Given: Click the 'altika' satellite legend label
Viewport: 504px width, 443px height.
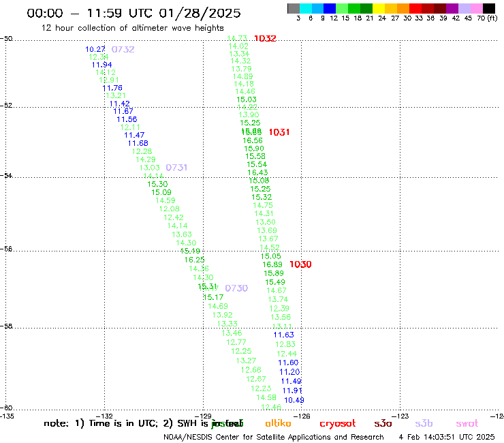Looking at the screenshot, I should point(278,423).
